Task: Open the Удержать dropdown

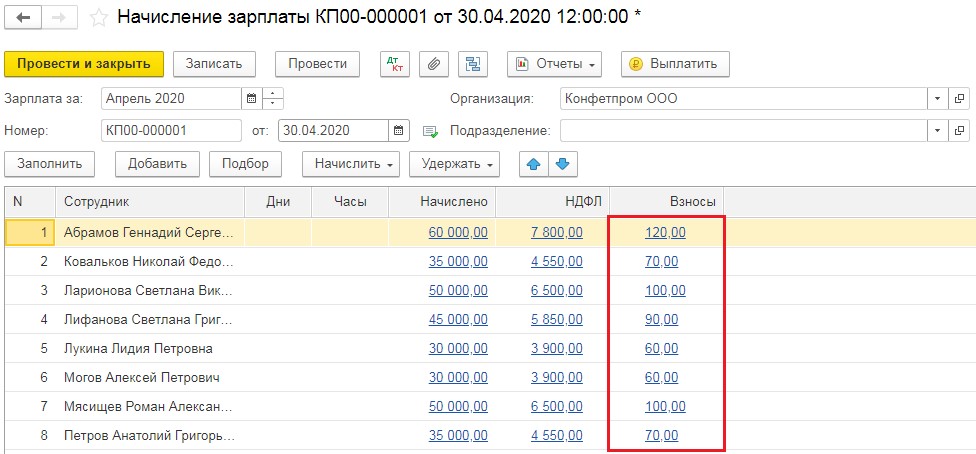Action: (459, 163)
